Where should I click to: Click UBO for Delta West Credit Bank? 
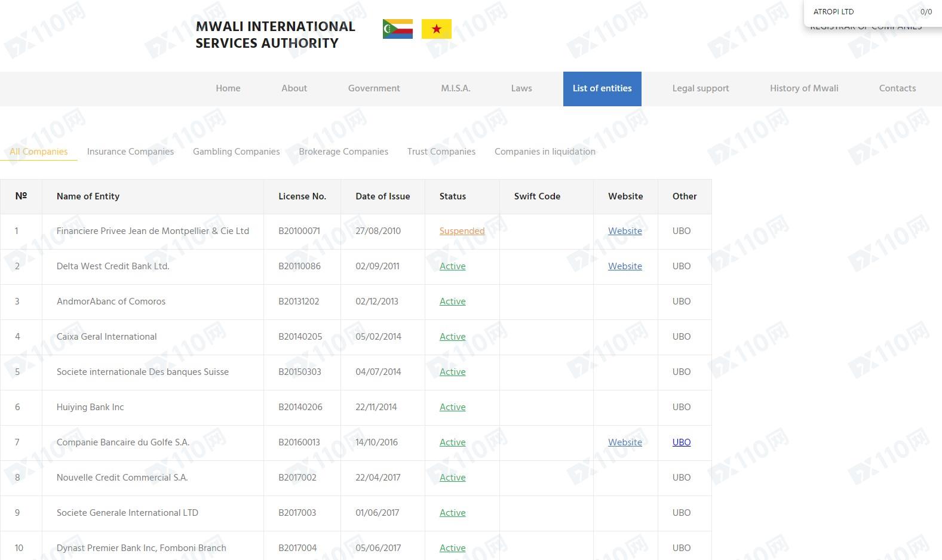(x=682, y=266)
